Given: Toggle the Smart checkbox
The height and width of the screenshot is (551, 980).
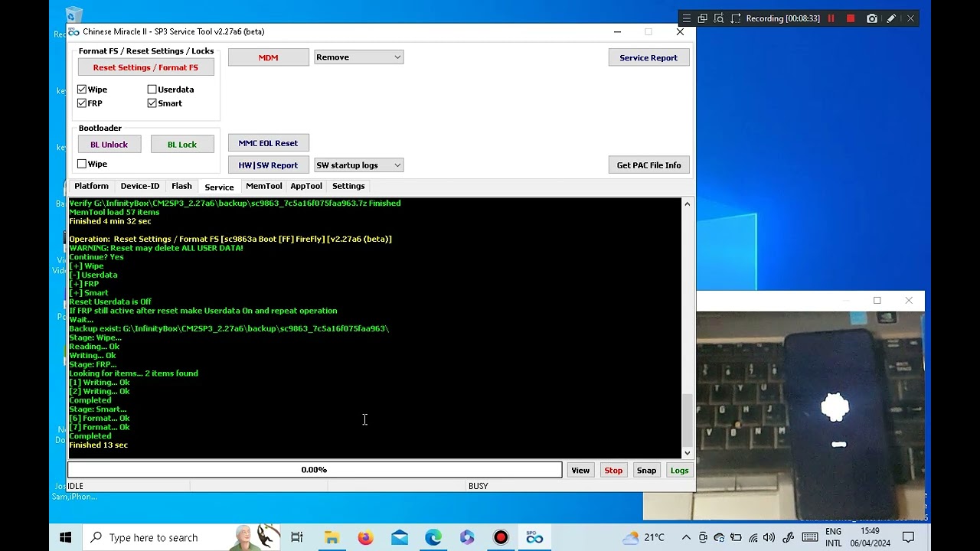Looking at the screenshot, I should [x=152, y=103].
